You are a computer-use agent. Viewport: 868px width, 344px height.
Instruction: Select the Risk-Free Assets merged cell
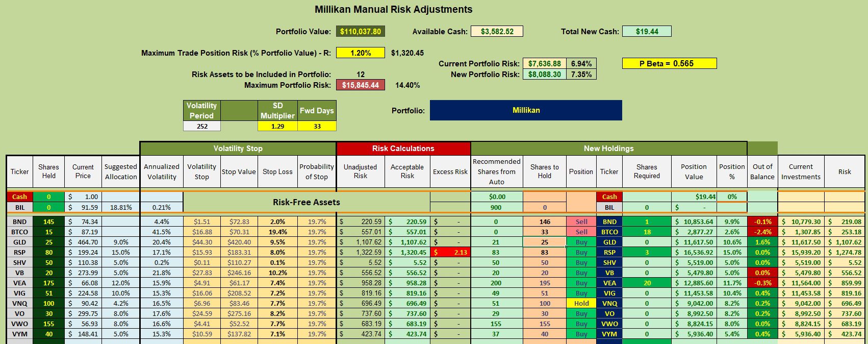coord(306,202)
